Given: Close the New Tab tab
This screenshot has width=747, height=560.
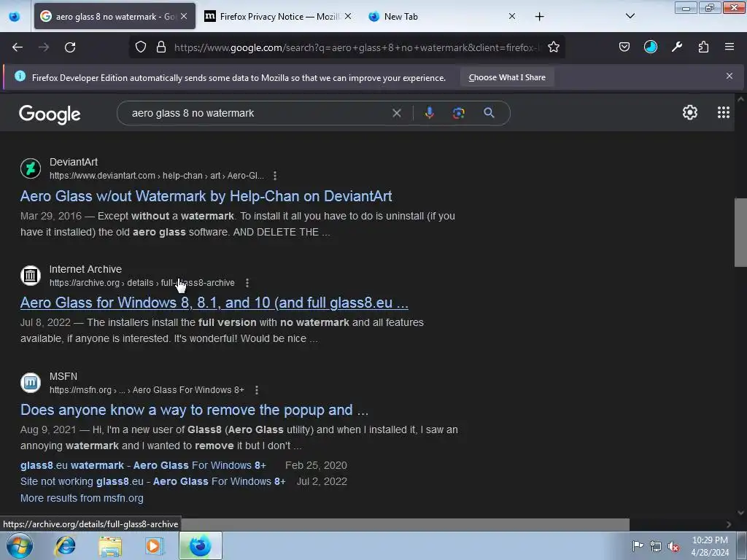Looking at the screenshot, I should (x=512, y=16).
